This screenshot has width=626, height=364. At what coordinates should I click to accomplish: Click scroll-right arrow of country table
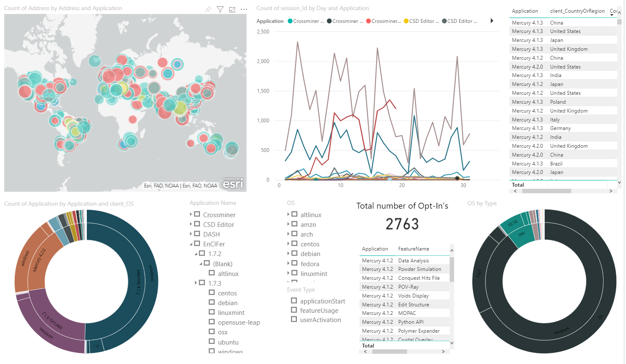611,191
